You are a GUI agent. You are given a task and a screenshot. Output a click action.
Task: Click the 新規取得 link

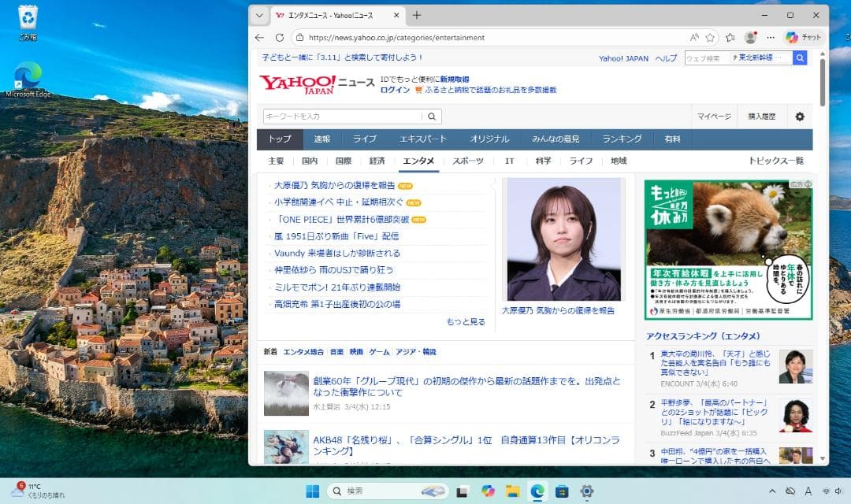(x=455, y=80)
